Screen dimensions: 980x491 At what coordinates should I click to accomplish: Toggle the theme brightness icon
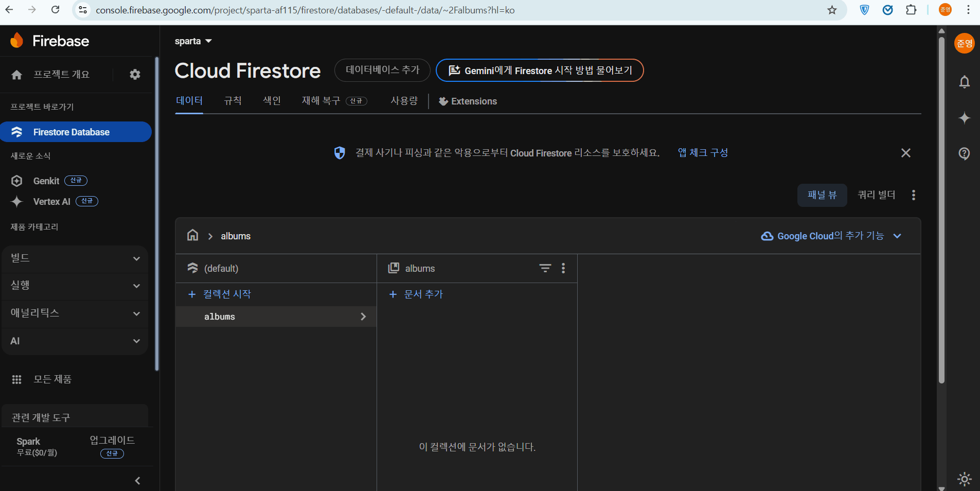pyautogui.click(x=965, y=479)
